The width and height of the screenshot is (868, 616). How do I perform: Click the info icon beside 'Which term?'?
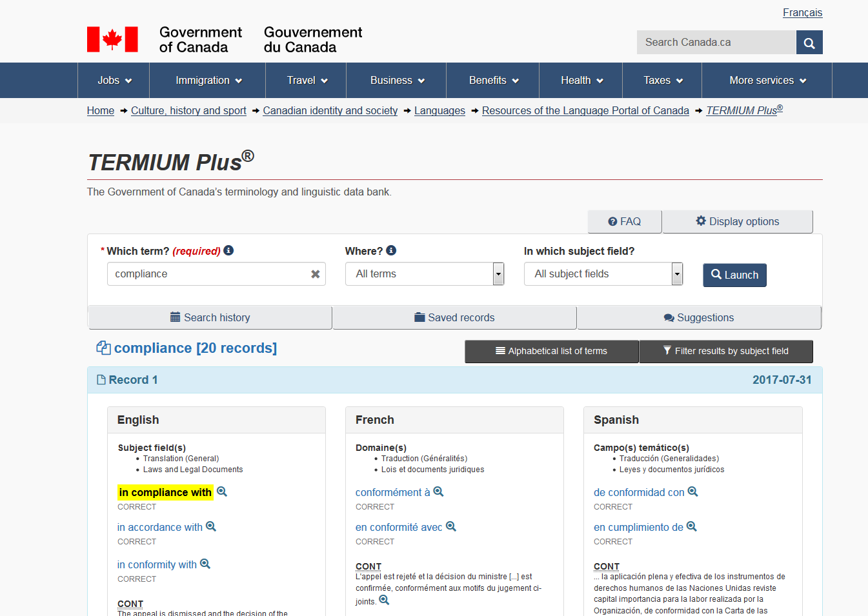tap(228, 250)
